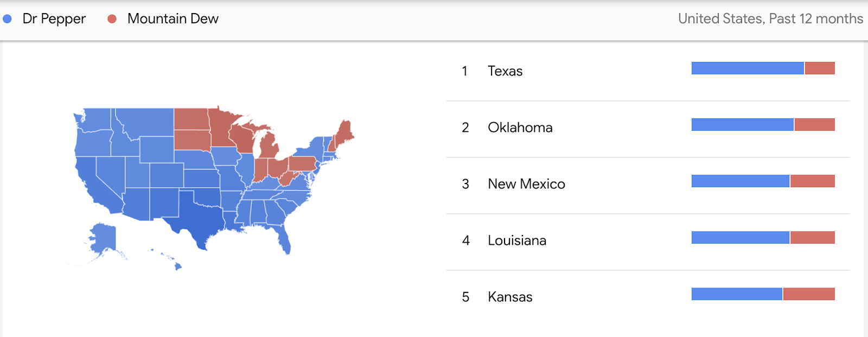Click Oklahoma red Mountain Dew bar segment

tap(815, 125)
